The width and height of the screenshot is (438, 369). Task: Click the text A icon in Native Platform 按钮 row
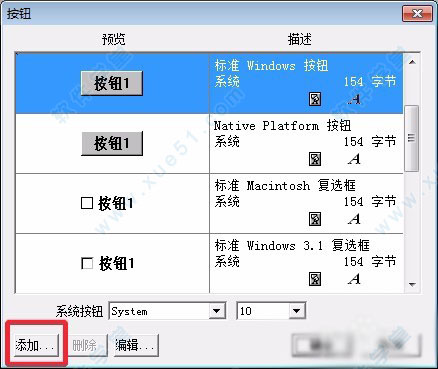click(x=354, y=159)
